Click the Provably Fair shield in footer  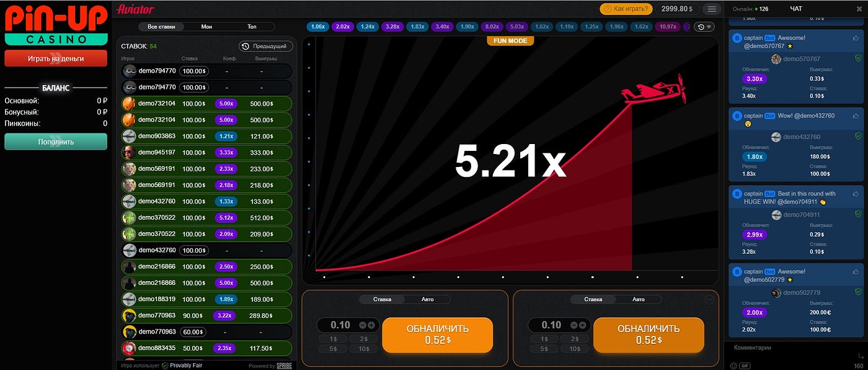(x=165, y=366)
